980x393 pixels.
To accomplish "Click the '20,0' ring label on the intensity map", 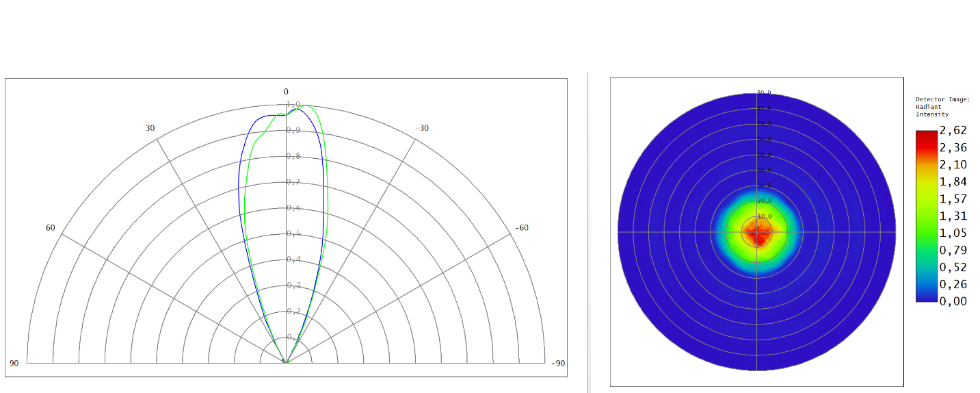I will click(x=764, y=201).
